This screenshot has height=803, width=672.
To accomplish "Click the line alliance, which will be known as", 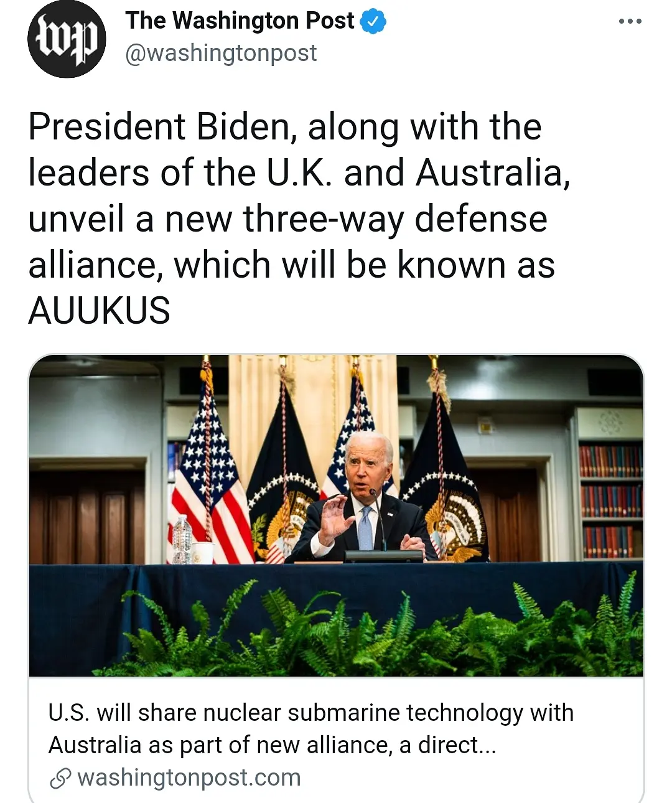I will click(x=292, y=265).
